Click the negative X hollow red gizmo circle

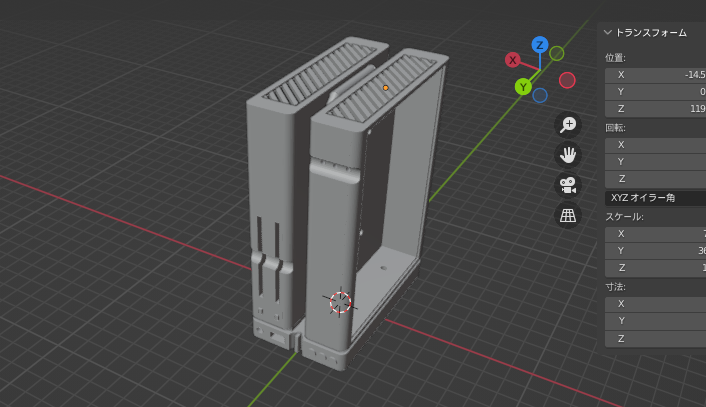pyautogui.click(x=567, y=81)
